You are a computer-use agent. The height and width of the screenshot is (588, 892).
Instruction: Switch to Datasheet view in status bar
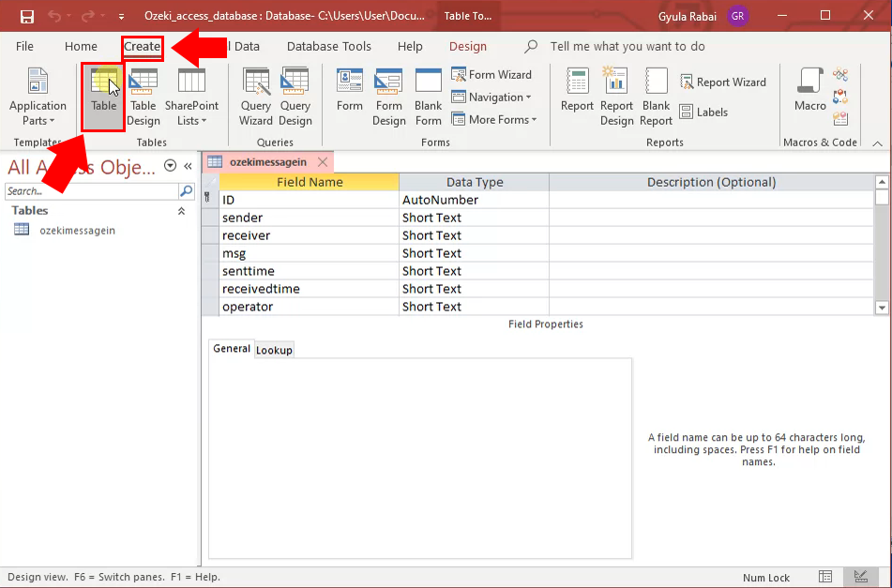[x=825, y=577]
